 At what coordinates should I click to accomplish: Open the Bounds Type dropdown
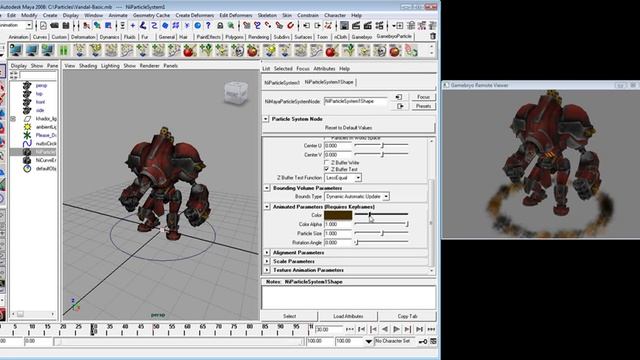[386, 196]
